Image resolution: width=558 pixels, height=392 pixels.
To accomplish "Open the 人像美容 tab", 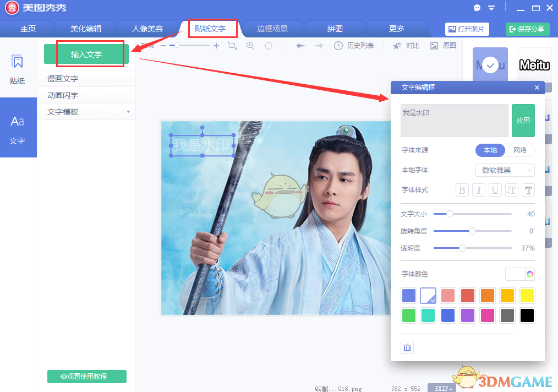I will (x=149, y=29).
